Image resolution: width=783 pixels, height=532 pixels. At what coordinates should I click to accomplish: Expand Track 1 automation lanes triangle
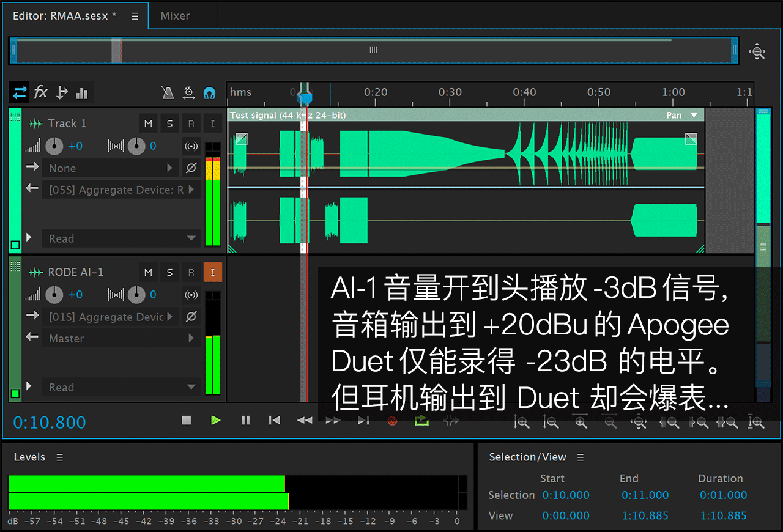tap(29, 237)
